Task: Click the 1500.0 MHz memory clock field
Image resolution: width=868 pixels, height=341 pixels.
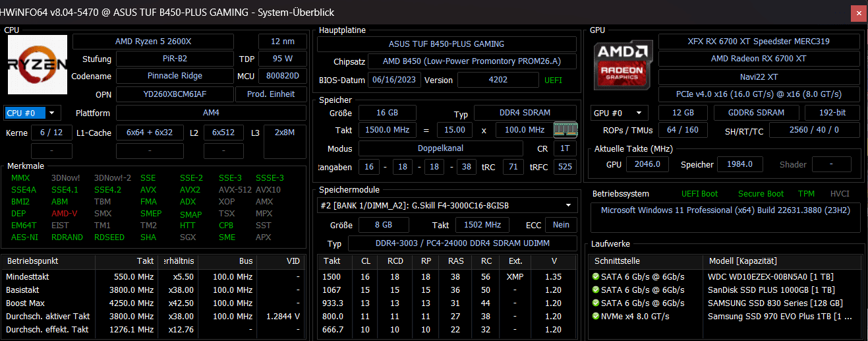Action: click(387, 130)
